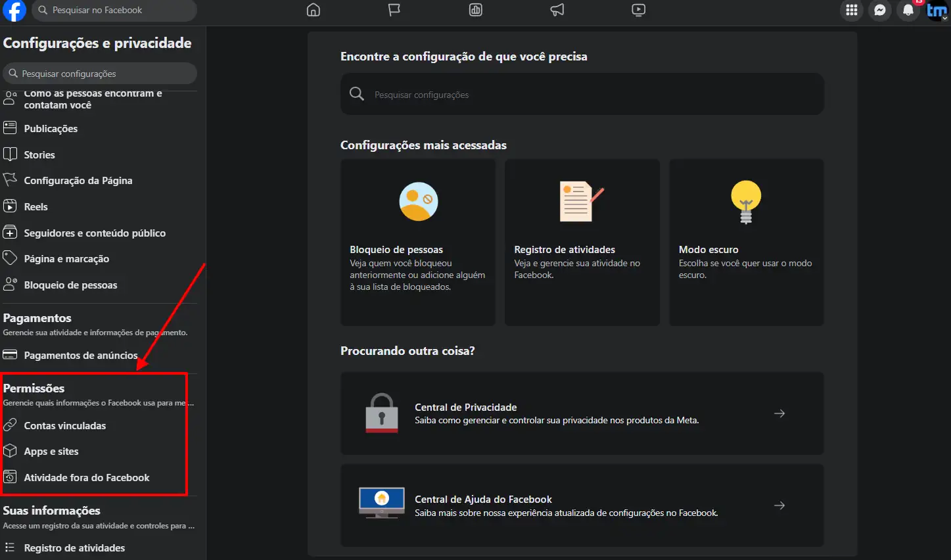Screen dimensions: 951x560
Task: Click the Modo escuro card title
Action: [708, 250]
